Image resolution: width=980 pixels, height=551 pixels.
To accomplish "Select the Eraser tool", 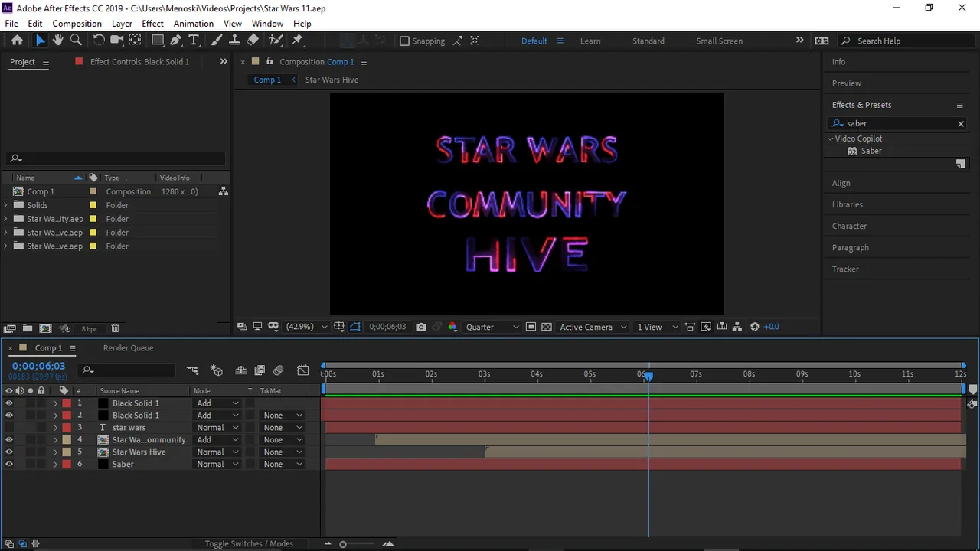I will pyautogui.click(x=253, y=41).
